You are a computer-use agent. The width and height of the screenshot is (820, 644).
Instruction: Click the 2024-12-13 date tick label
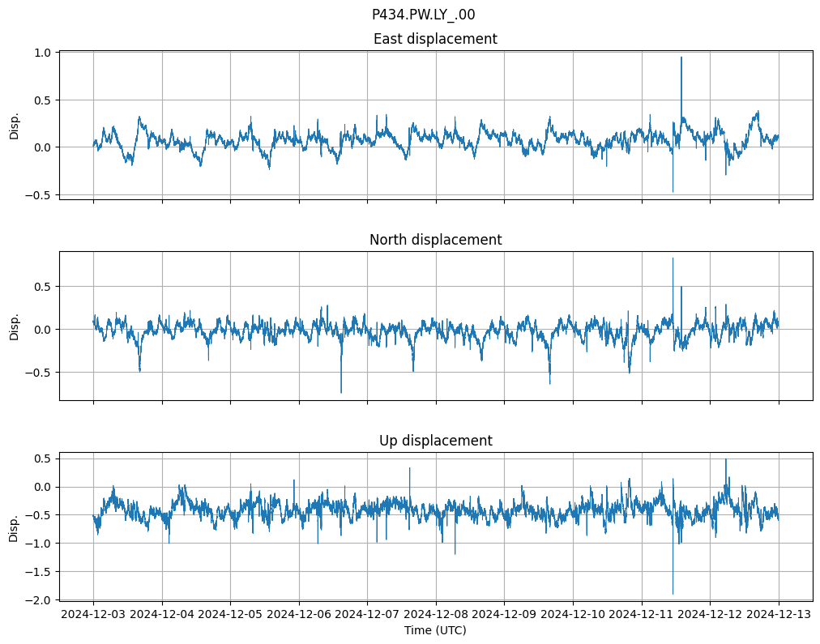(779, 615)
